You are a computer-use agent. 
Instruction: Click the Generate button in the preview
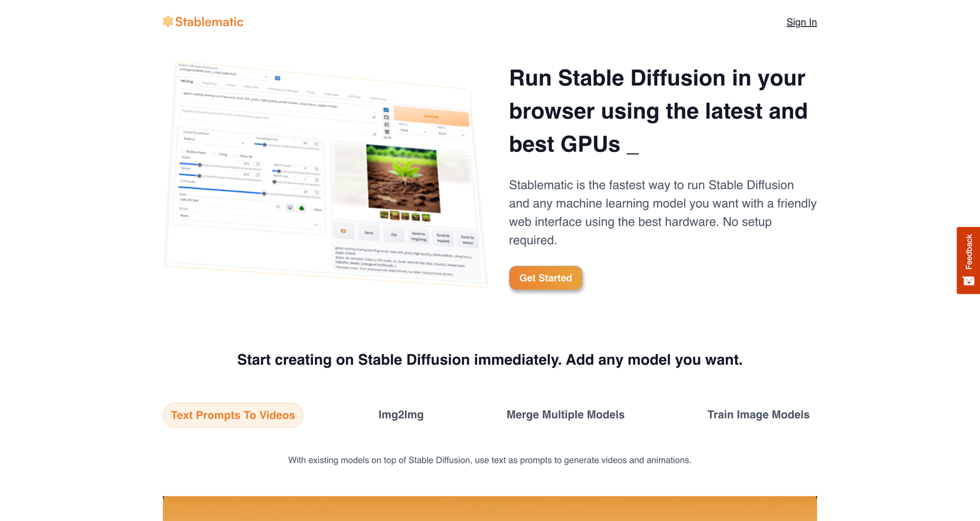[x=431, y=116]
